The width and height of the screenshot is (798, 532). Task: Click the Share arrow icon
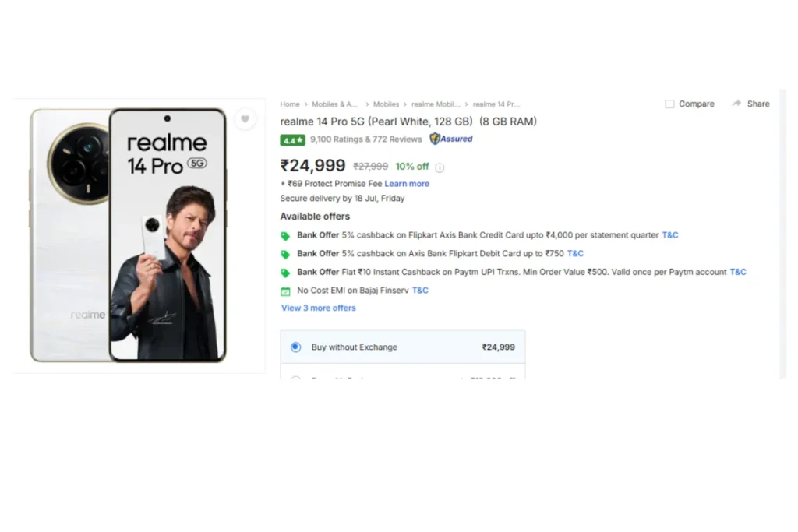pos(736,104)
